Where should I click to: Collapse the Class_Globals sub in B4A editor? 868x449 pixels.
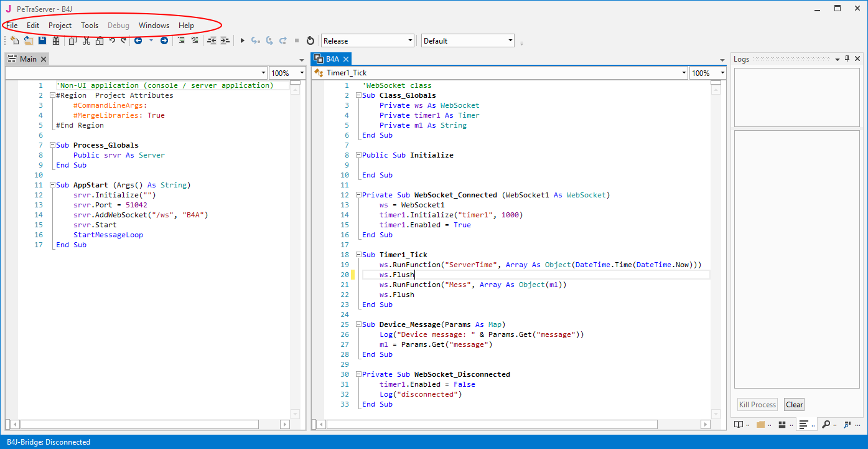pos(358,95)
